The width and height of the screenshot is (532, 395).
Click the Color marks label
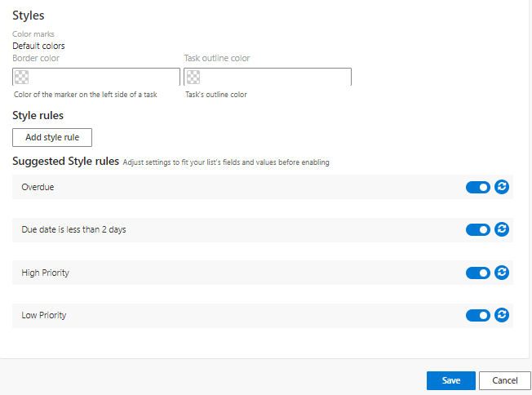(x=33, y=34)
